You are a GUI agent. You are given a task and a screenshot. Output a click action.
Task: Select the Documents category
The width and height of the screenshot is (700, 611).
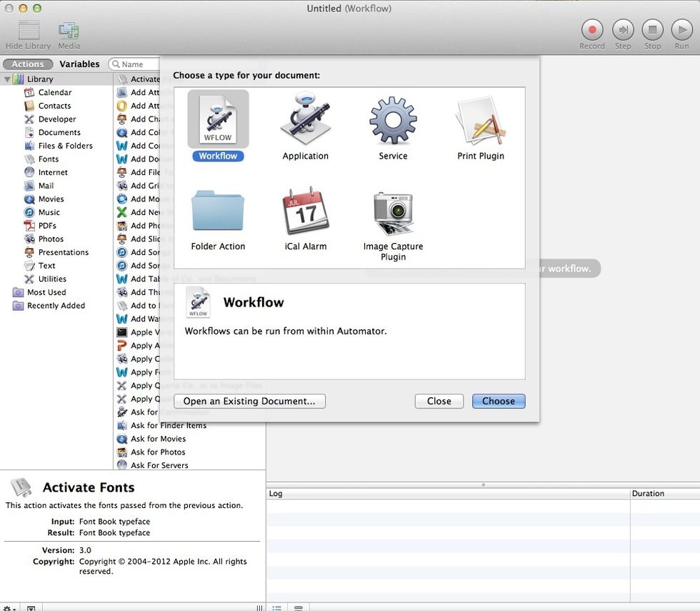click(59, 133)
